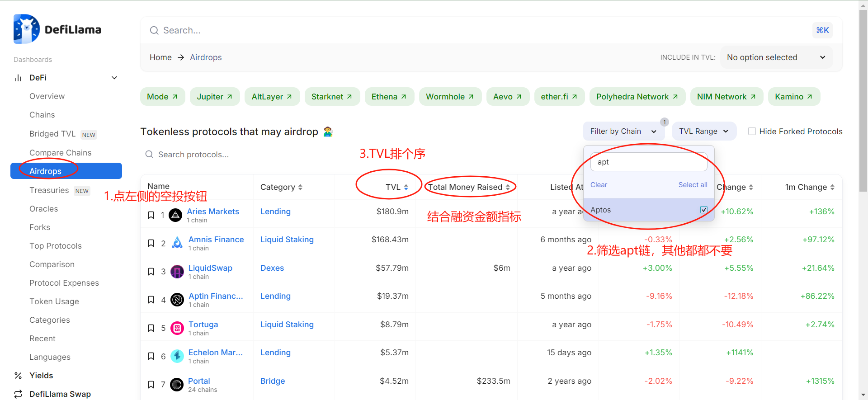The width and height of the screenshot is (868, 400).
Task: Bookmark Echelon Market row
Action: (151, 356)
